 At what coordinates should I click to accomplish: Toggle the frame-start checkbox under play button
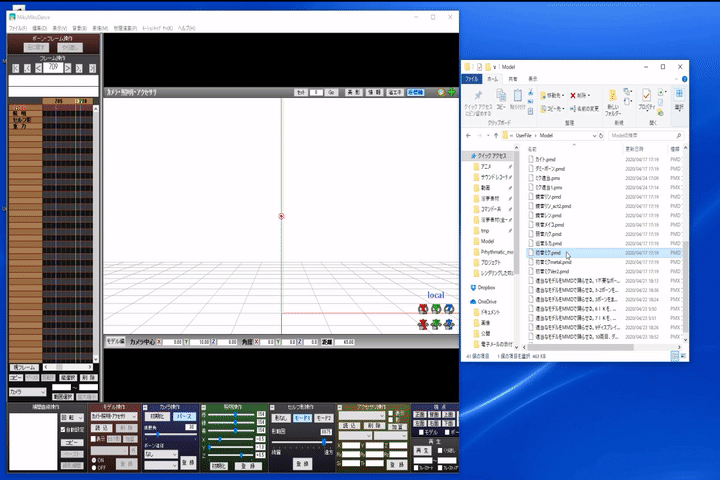(x=416, y=468)
